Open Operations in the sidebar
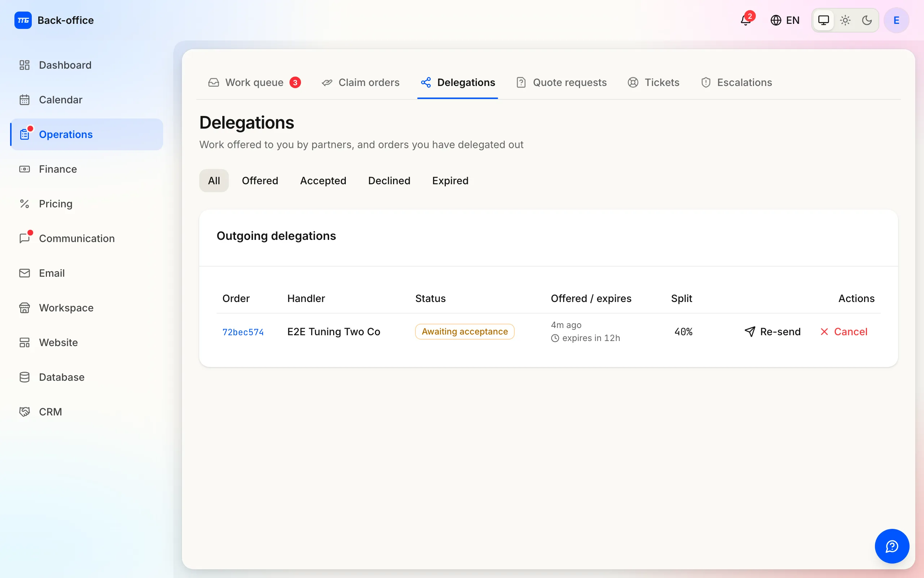This screenshot has height=578, width=924. [87, 134]
